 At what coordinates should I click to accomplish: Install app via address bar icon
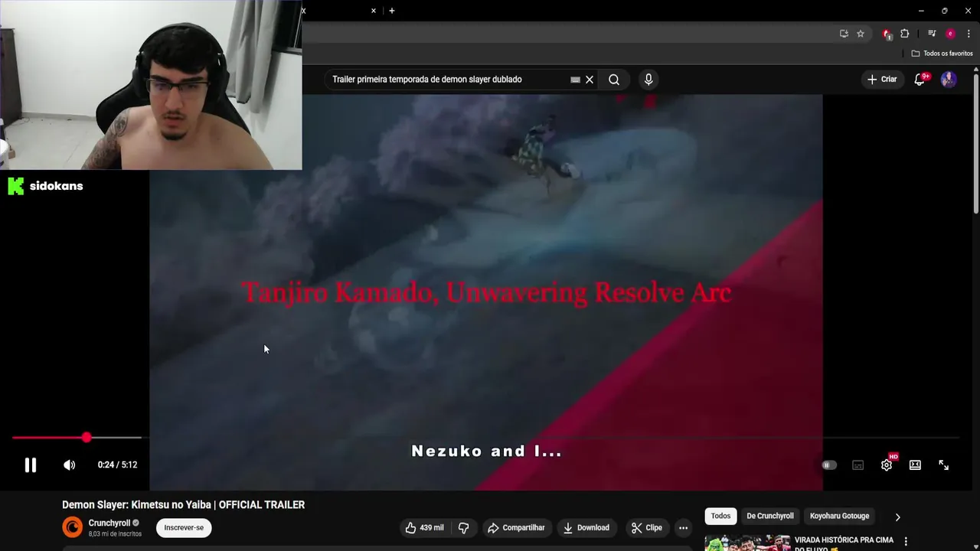coord(844,34)
